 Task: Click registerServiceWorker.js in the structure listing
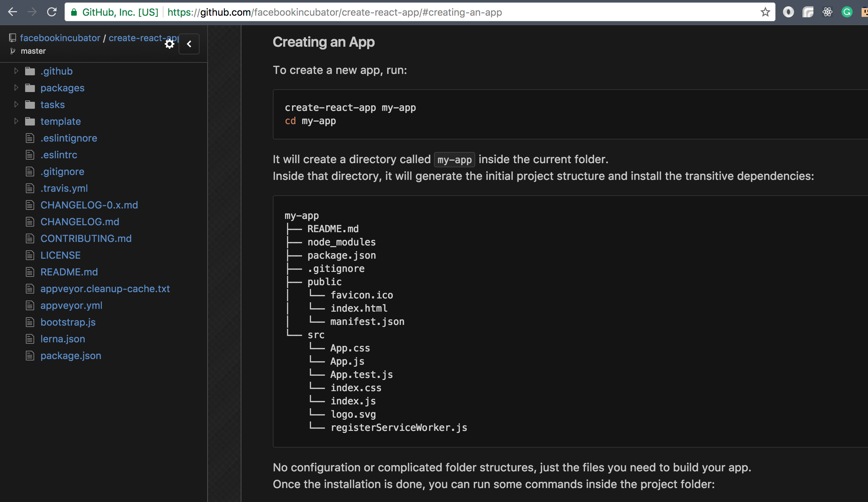(x=399, y=428)
